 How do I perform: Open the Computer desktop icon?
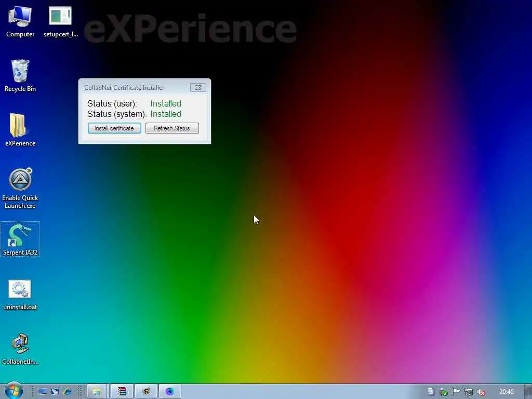[x=20, y=22]
